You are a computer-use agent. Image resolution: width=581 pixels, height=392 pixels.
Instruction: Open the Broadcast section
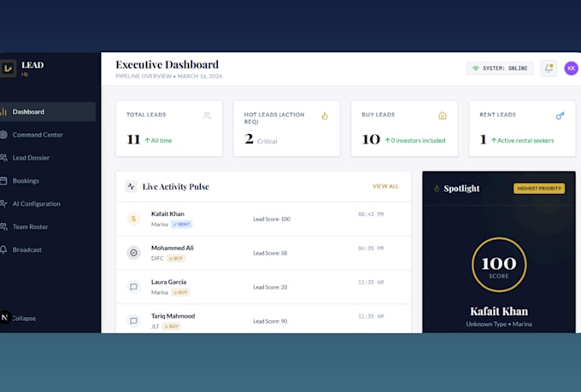click(26, 249)
